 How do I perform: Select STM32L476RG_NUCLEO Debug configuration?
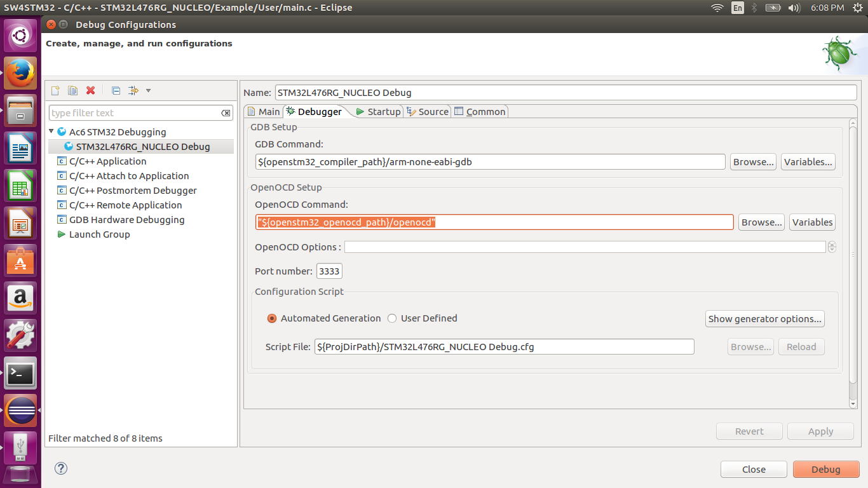click(x=142, y=147)
